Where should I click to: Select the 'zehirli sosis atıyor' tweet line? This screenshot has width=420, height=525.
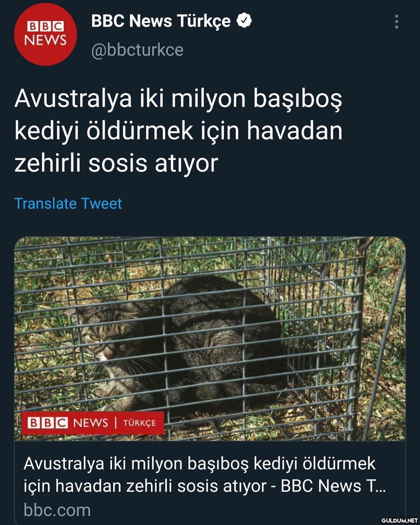point(116,163)
